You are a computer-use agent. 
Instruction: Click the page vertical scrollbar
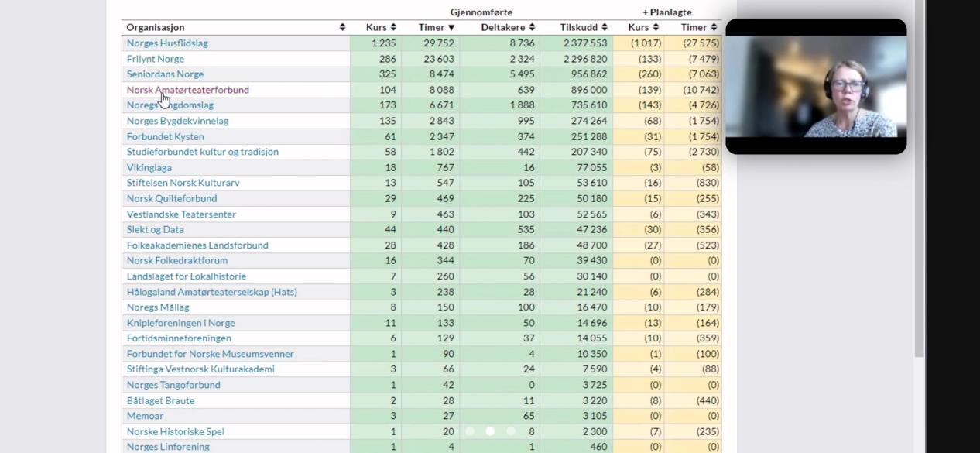920,178
